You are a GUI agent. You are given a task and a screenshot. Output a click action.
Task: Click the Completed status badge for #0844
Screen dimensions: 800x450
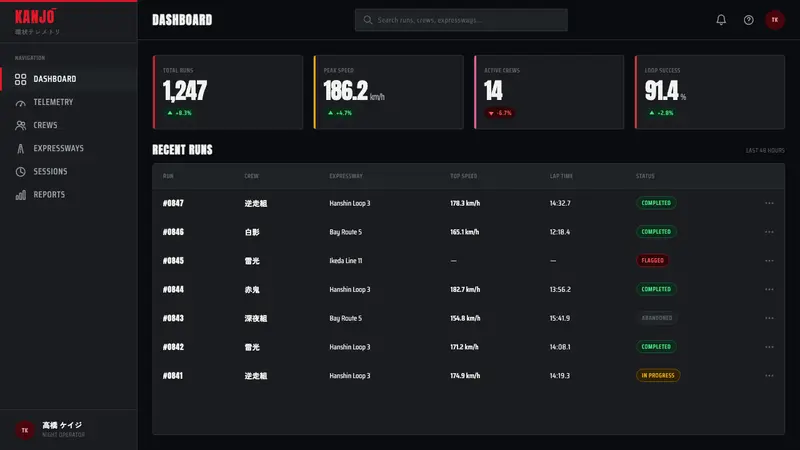click(656, 289)
